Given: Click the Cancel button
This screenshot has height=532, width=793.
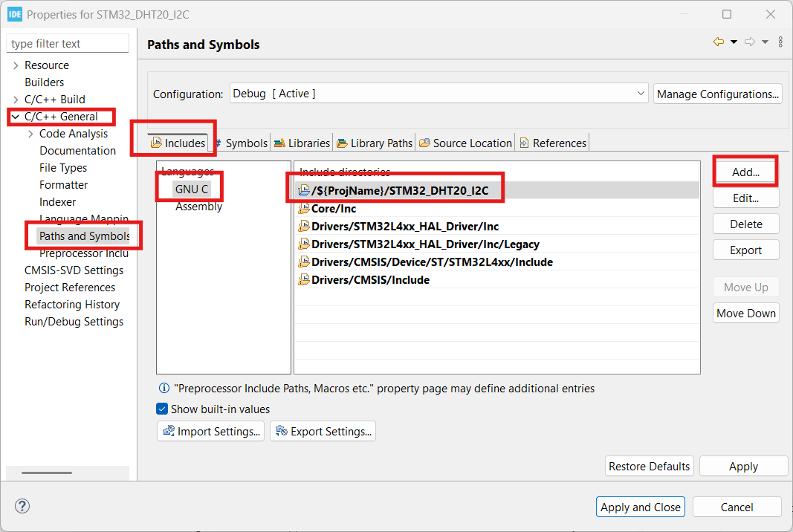Looking at the screenshot, I should pos(737,507).
